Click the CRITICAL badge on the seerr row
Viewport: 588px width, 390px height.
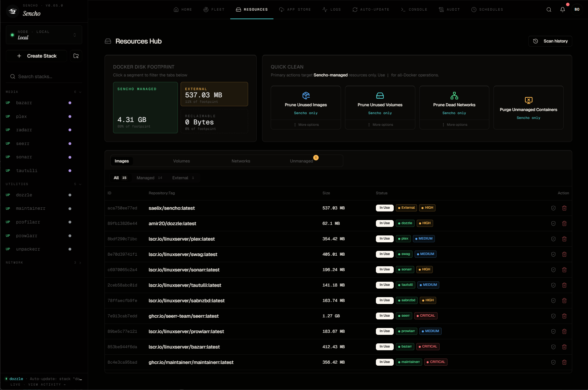point(426,316)
